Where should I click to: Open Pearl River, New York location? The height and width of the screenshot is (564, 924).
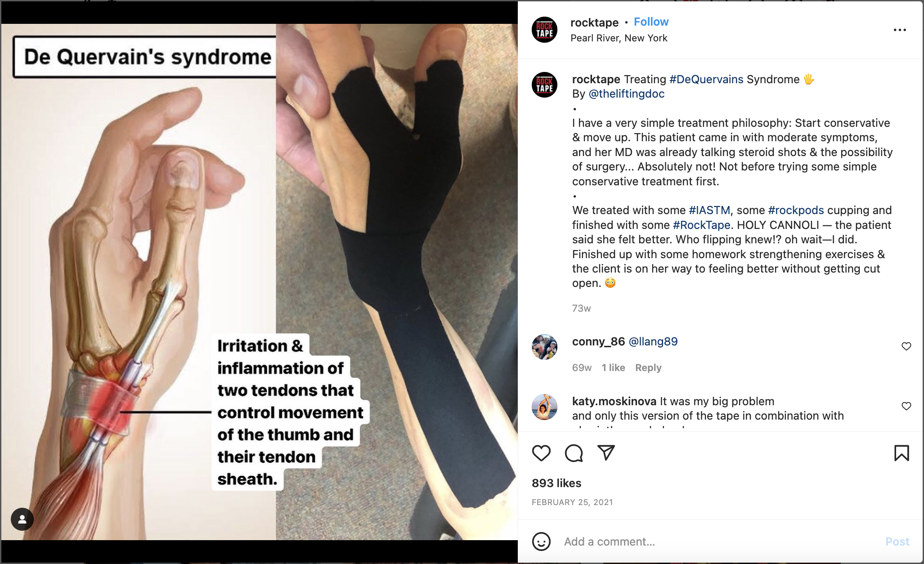(x=619, y=38)
